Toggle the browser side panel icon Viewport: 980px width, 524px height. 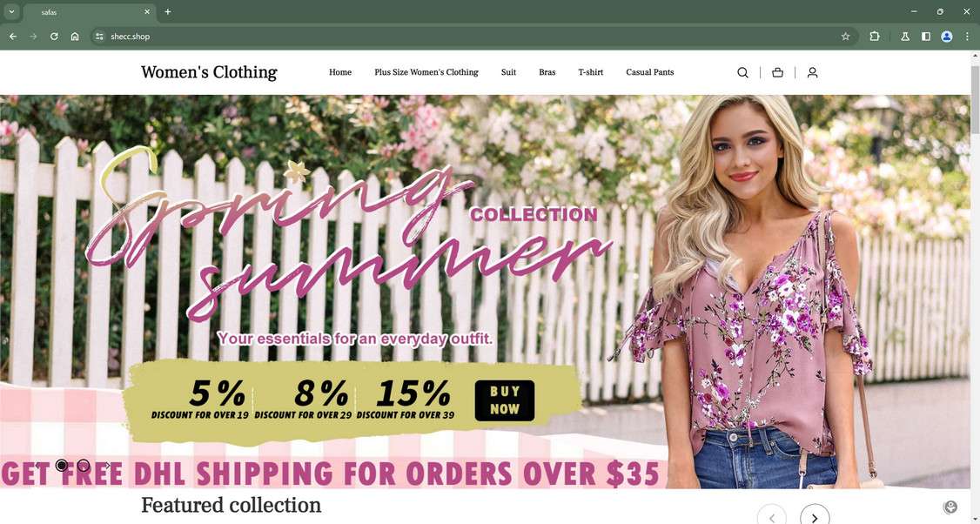[926, 37]
